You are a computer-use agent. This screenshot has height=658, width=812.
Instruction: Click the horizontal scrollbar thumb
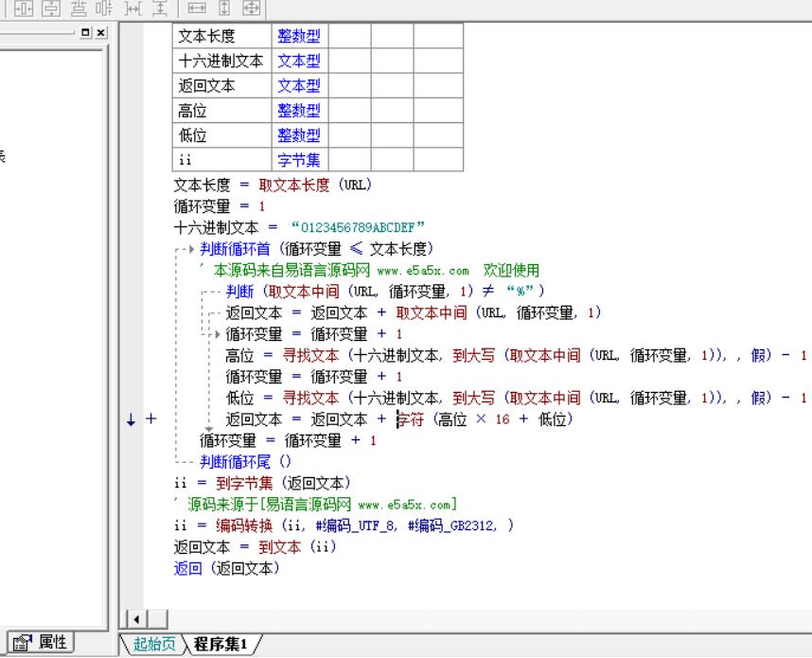158,619
